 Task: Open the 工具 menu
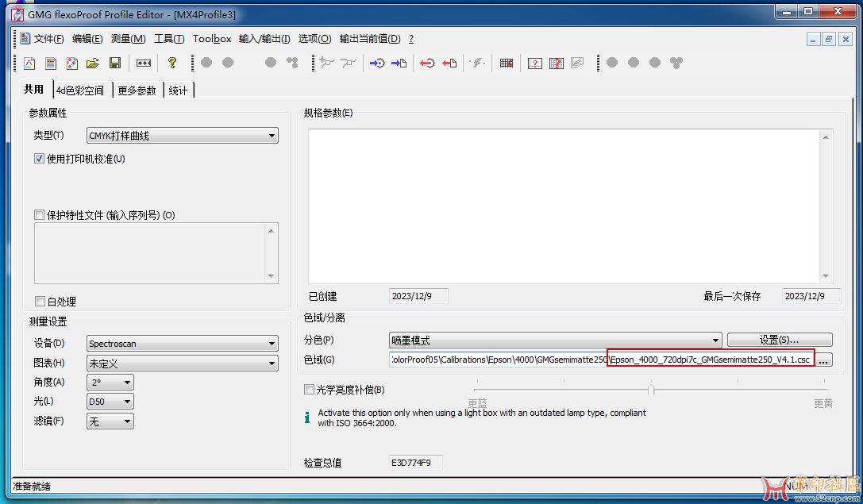169,39
